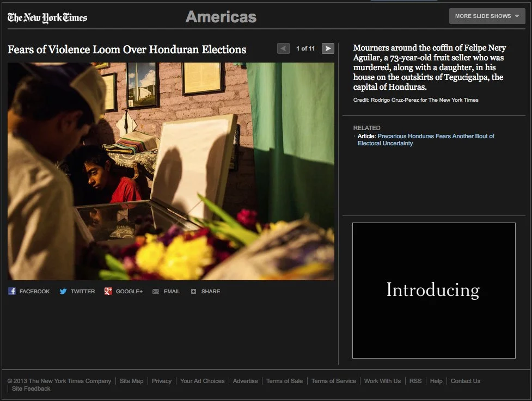The image size is (532, 401).
Task: Click The New York Times logo
Action: click(47, 17)
